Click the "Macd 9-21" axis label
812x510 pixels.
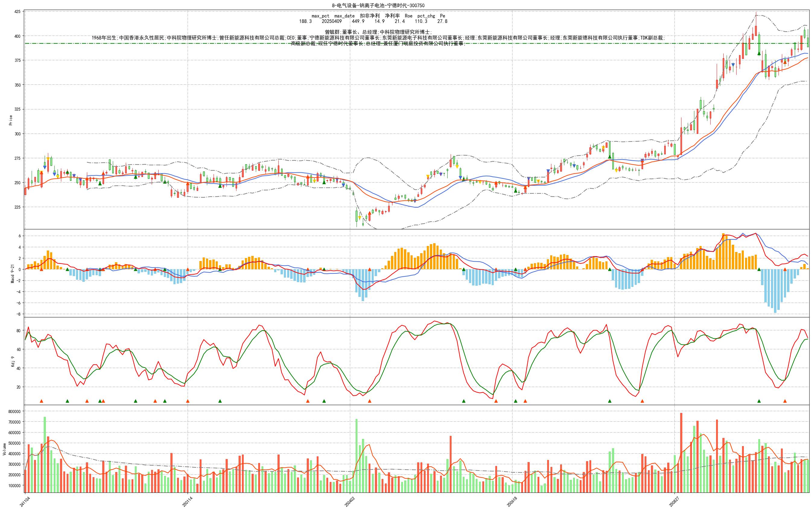point(13,273)
